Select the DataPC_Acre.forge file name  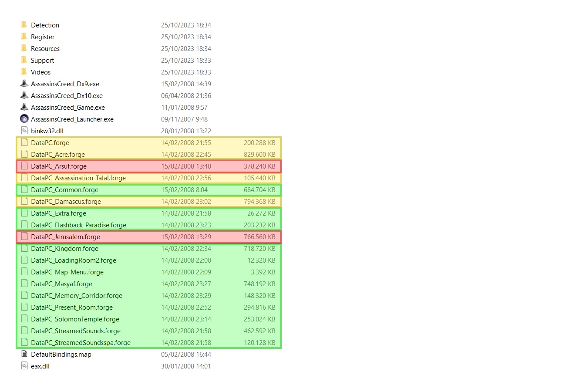click(x=58, y=155)
